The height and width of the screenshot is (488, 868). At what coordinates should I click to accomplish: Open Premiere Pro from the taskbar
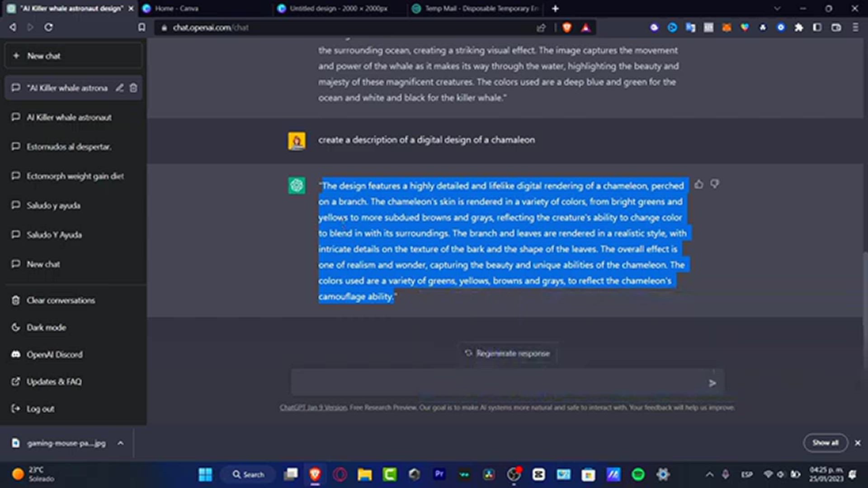click(x=439, y=474)
